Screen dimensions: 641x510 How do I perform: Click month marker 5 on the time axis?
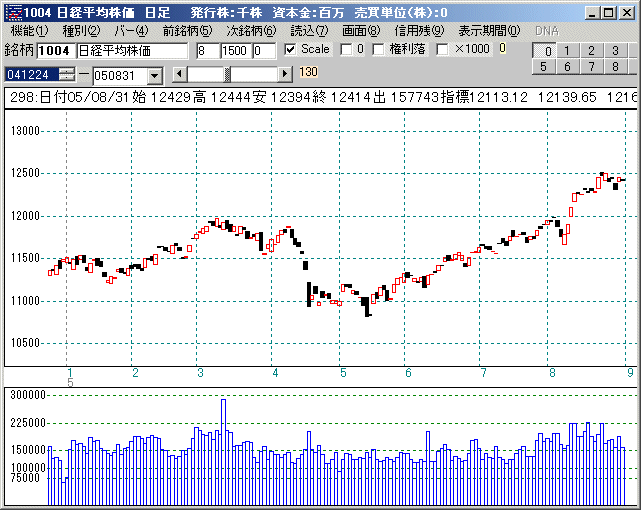(343, 373)
